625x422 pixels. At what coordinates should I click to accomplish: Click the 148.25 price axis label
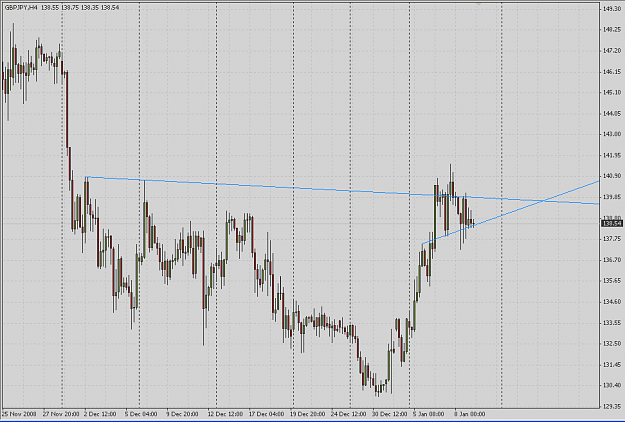click(612, 29)
